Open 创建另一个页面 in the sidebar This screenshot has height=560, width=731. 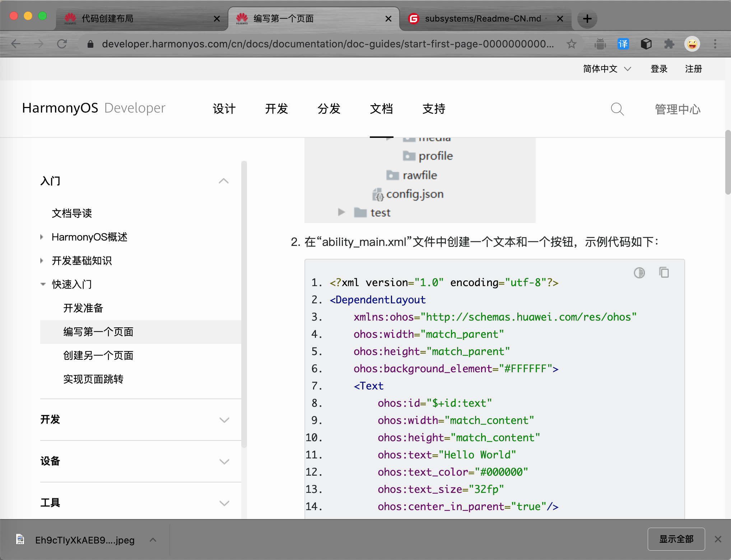[98, 355]
